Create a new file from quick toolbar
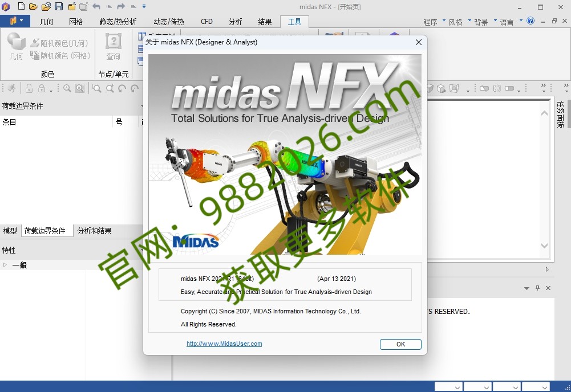The image size is (571, 392). point(22,6)
